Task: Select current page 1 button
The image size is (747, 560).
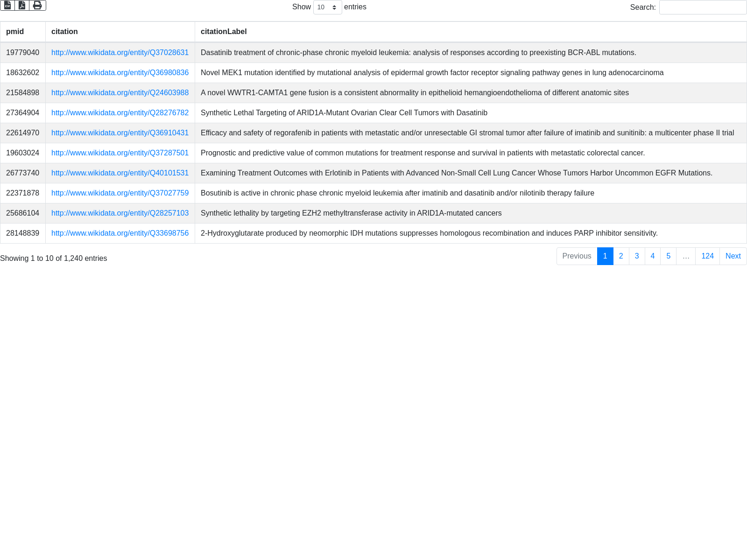Action: point(605,256)
